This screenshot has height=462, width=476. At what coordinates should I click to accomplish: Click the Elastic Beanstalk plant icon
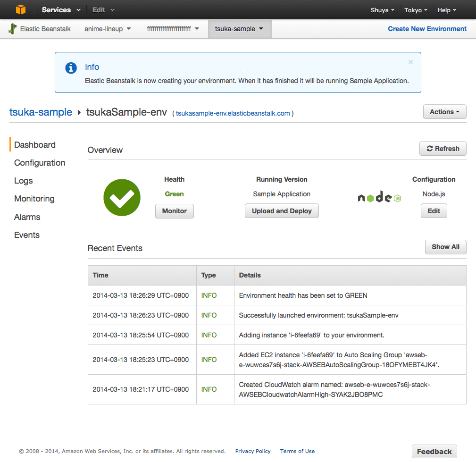pos(13,29)
